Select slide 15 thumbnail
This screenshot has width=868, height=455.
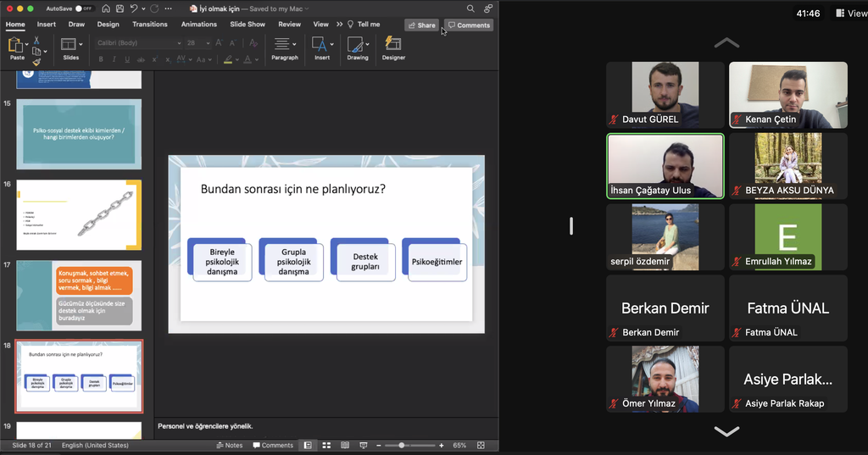pos(79,134)
